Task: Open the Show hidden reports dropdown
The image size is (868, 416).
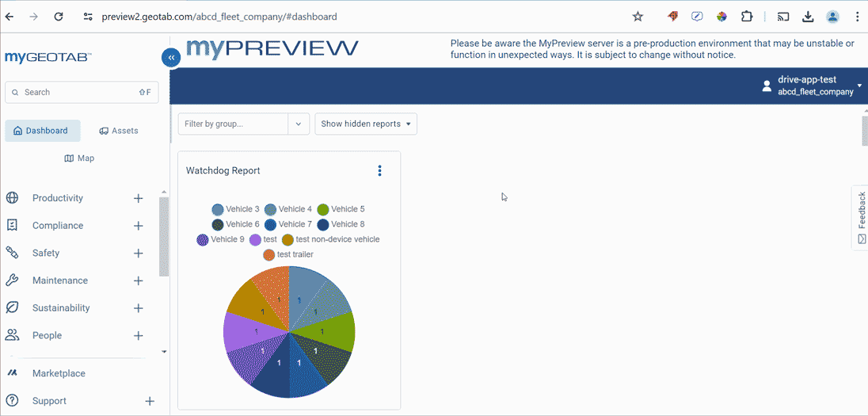Action: tap(366, 124)
